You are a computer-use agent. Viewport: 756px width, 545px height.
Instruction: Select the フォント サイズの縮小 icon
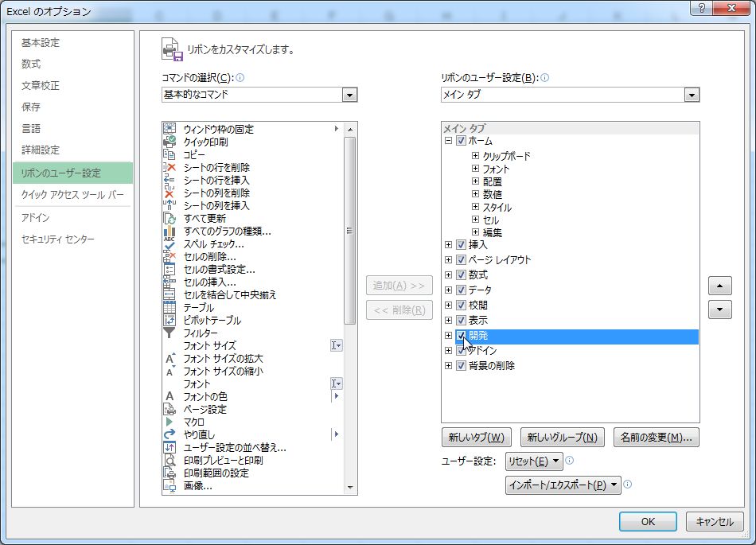point(170,371)
